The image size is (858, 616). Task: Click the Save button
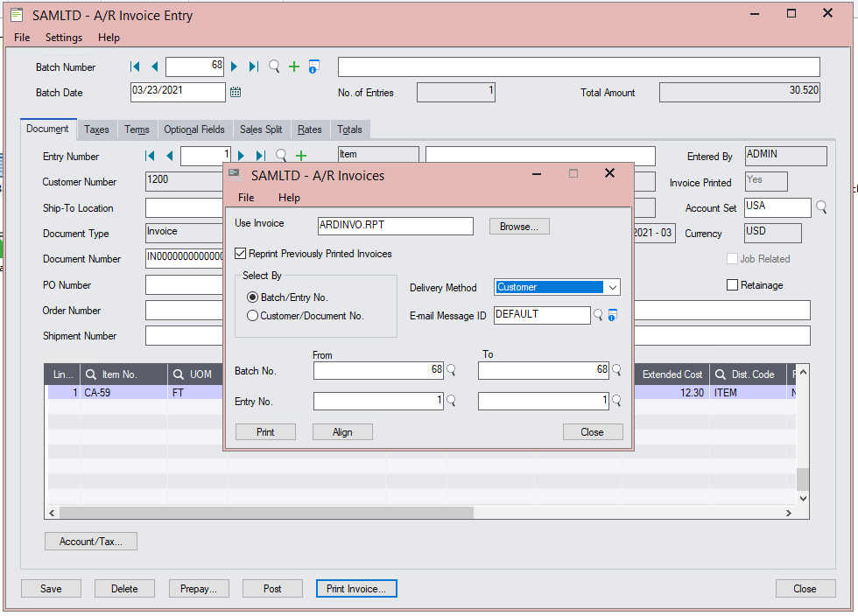(51, 589)
